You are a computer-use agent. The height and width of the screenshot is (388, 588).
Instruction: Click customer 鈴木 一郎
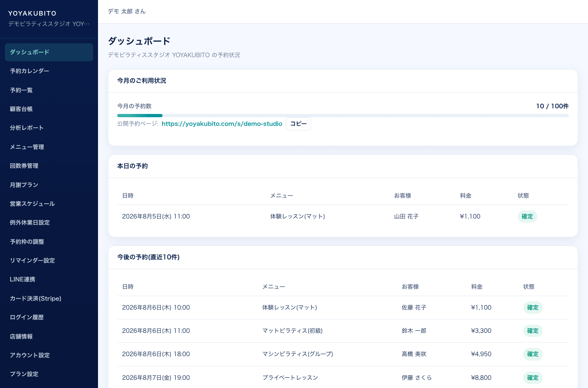point(414,331)
